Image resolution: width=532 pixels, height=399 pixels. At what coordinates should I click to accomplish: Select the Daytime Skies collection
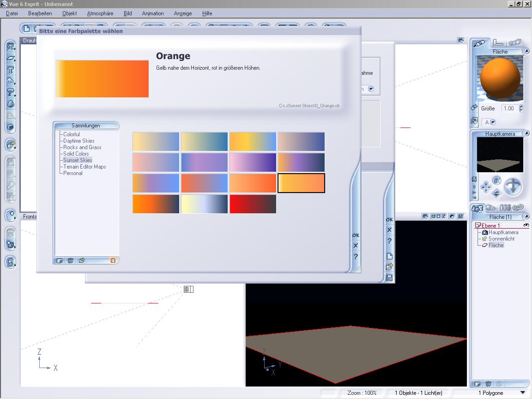(x=79, y=141)
